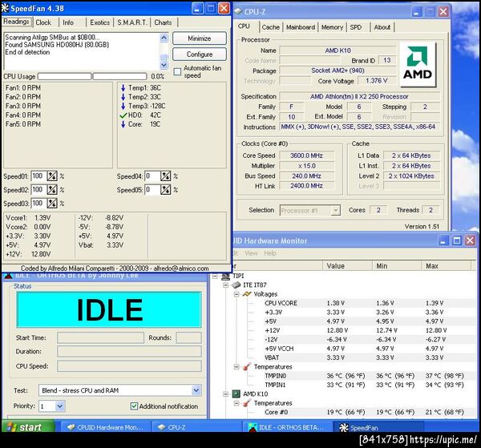Open CPUID Hardware Monitor from the taskbar

click(x=106, y=427)
